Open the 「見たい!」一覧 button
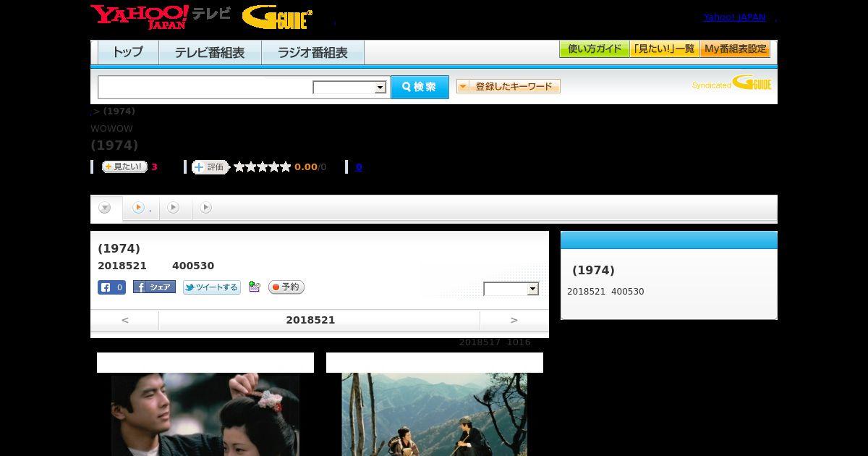The height and width of the screenshot is (456, 868). [664, 49]
